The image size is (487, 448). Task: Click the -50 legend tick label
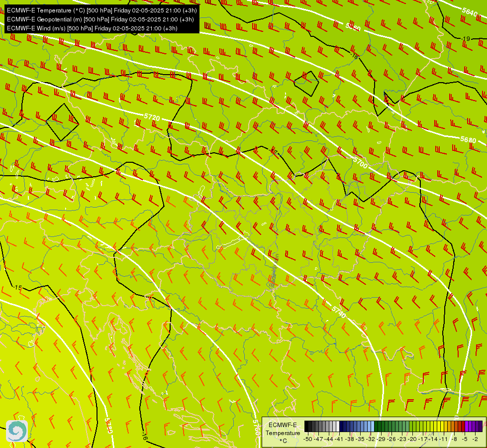point(308,439)
